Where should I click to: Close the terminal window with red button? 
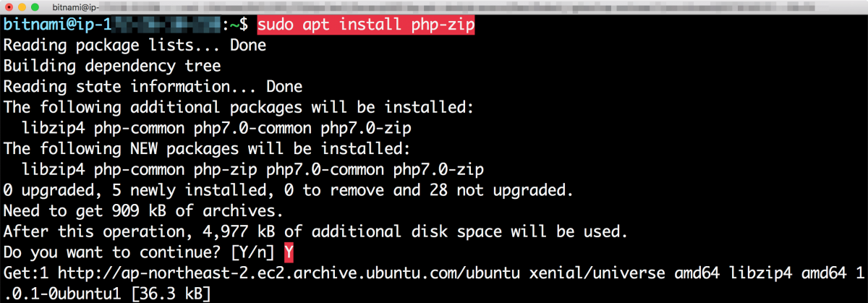click(x=10, y=7)
